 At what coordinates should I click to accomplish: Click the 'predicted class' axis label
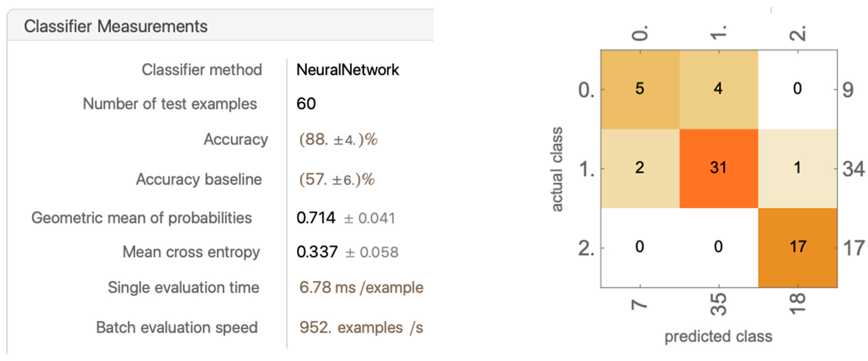[718, 336]
